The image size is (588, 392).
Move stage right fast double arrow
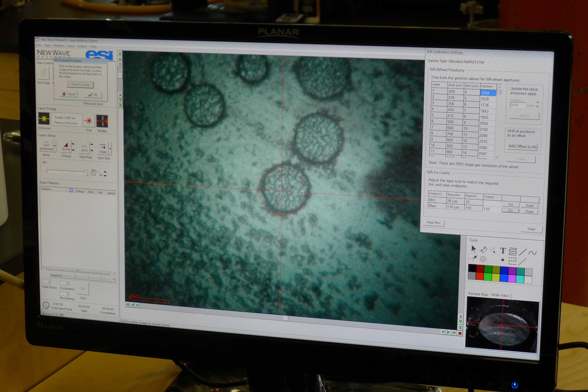tap(454, 333)
